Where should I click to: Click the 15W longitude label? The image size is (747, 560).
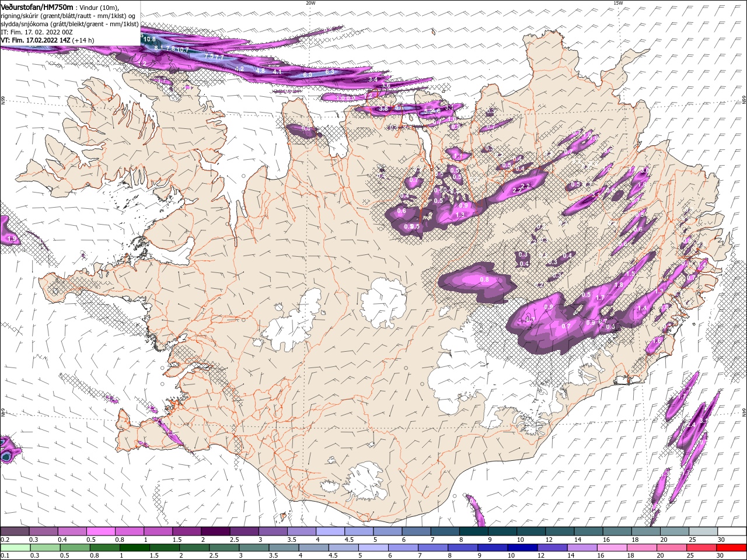(618, 2)
